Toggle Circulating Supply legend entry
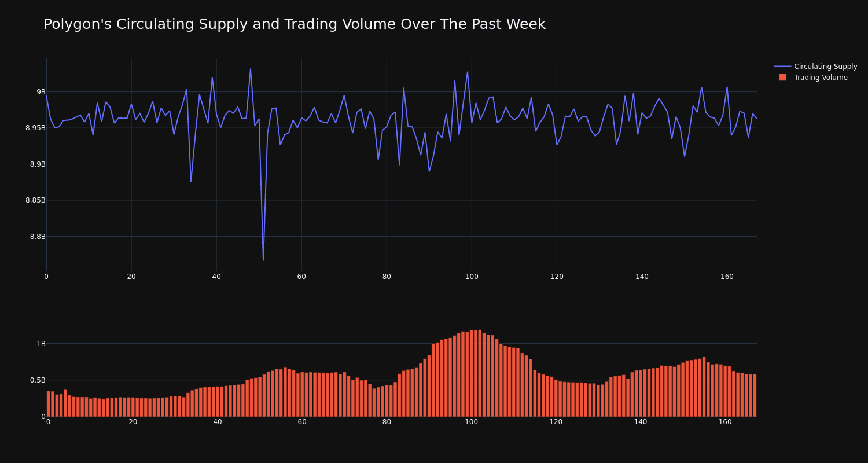Viewport: 868px width, 463px height. pos(815,67)
